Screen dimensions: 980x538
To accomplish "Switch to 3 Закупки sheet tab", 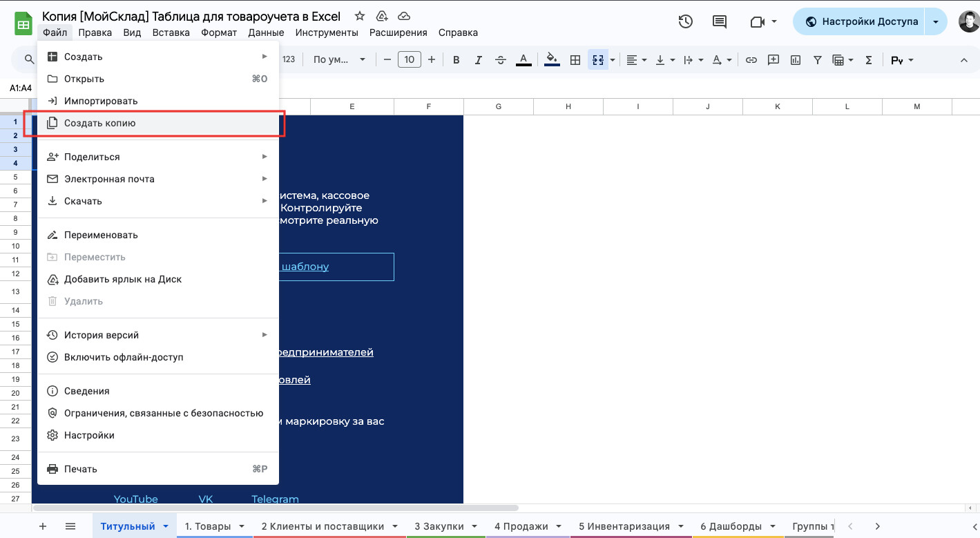I will coord(446,526).
